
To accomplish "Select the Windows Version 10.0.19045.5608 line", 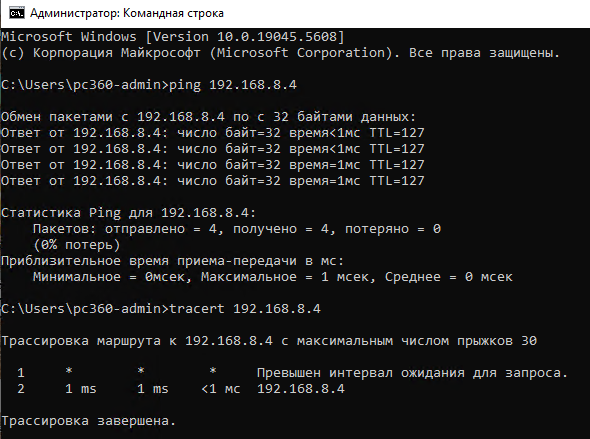I will click(173, 37).
